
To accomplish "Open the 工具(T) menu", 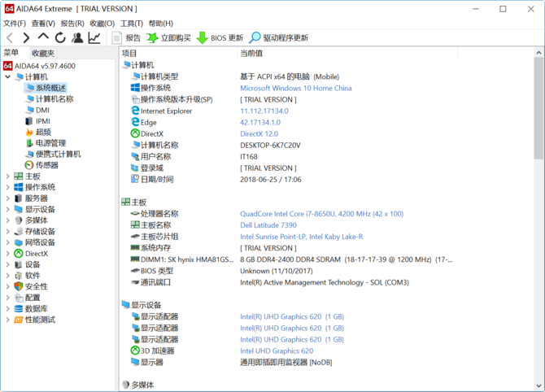I will coord(132,24).
